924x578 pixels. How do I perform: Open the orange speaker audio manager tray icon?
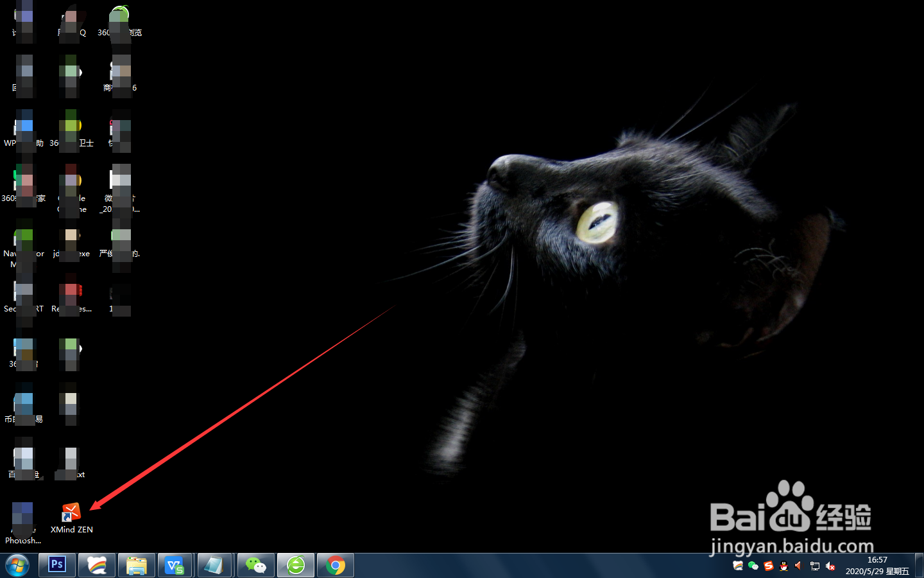click(x=799, y=566)
